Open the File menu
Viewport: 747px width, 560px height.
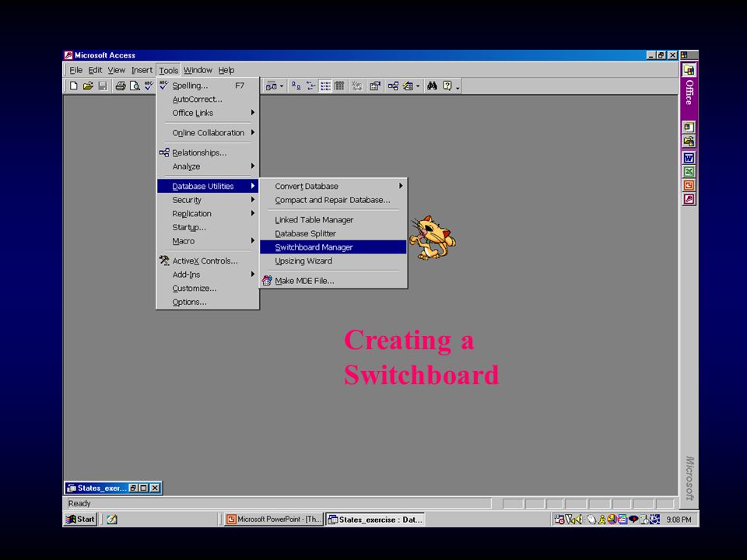point(75,71)
